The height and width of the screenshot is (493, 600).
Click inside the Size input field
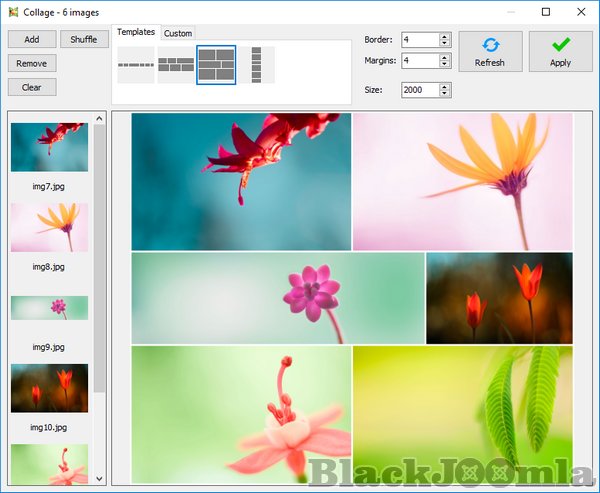tap(420, 90)
